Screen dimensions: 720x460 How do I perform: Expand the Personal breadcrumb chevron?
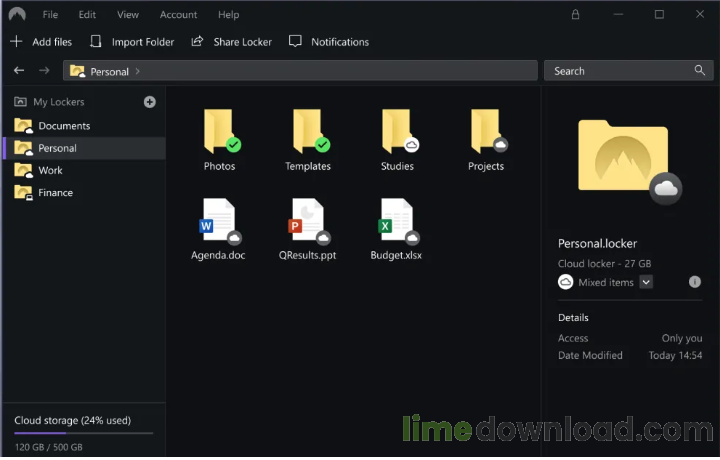pyautogui.click(x=137, y=72)
